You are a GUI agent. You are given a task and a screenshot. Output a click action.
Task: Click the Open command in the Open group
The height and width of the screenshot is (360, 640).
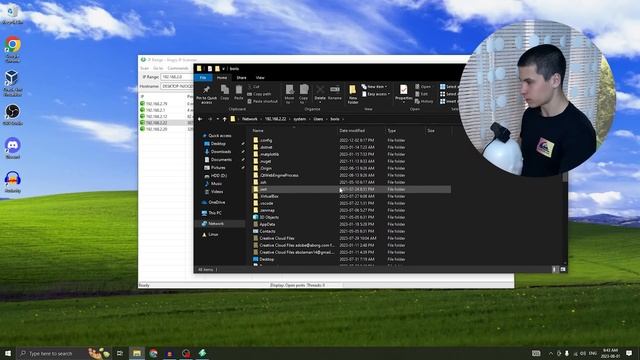pos(423,87)
